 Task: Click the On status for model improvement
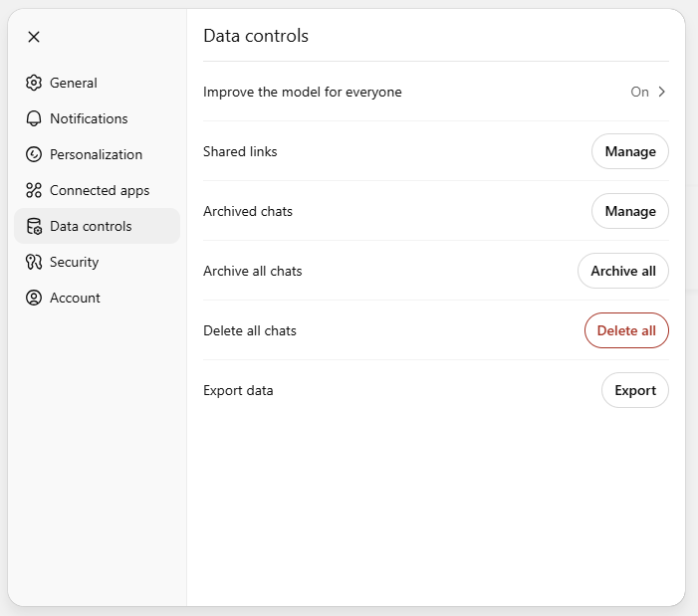639,92
